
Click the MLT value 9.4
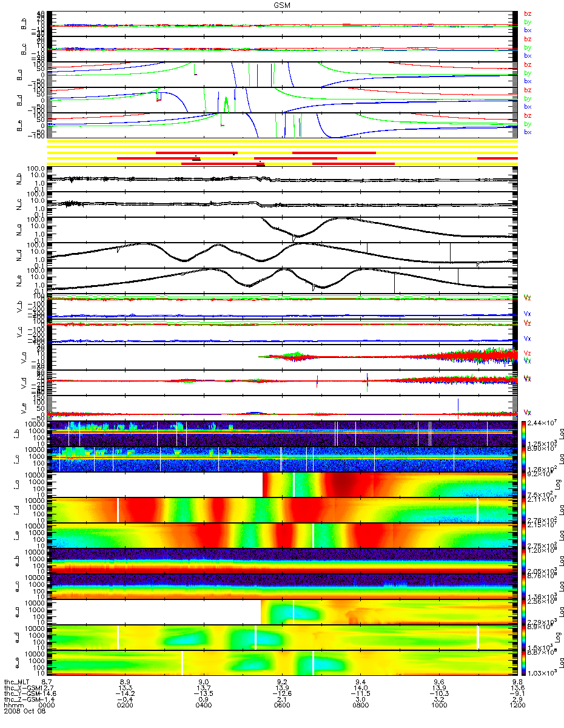coord(361,682)
